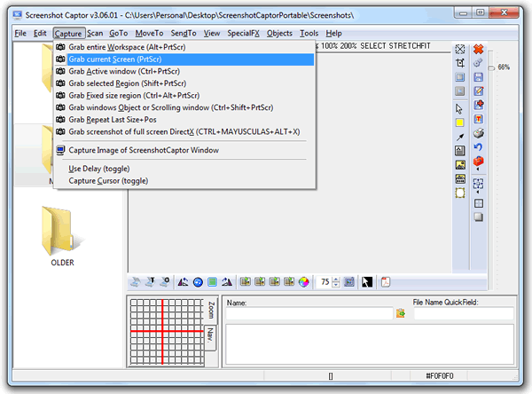Click the large comment text area
Screen dimensions: 532x394
(370, 344)
